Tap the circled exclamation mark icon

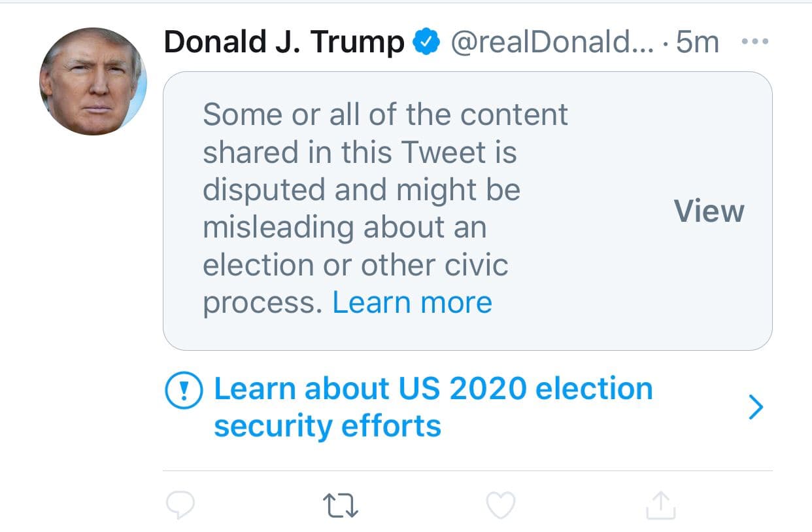[x=183, y=391]
